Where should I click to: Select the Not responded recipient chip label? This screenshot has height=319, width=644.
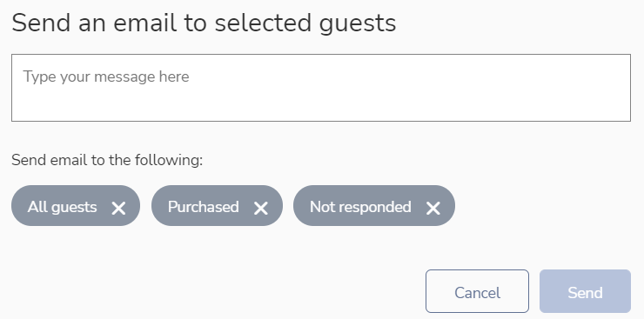tap(360, 207)
